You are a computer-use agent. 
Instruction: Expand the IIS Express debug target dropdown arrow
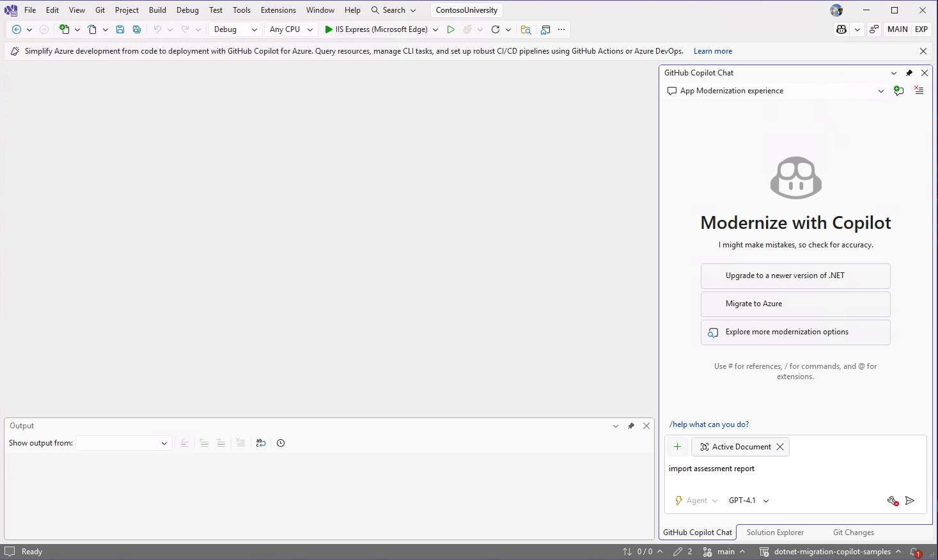click(x=435, y=29)
